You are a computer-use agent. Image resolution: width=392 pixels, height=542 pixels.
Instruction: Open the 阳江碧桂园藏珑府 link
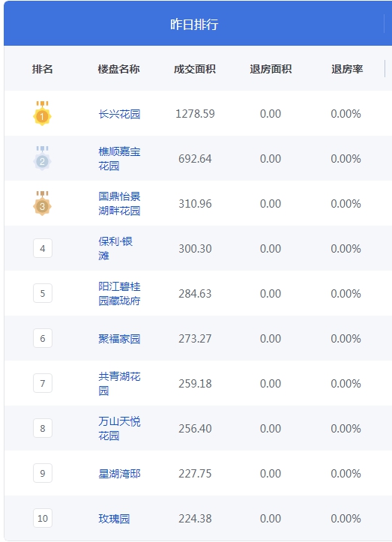(x=119, y=293)
